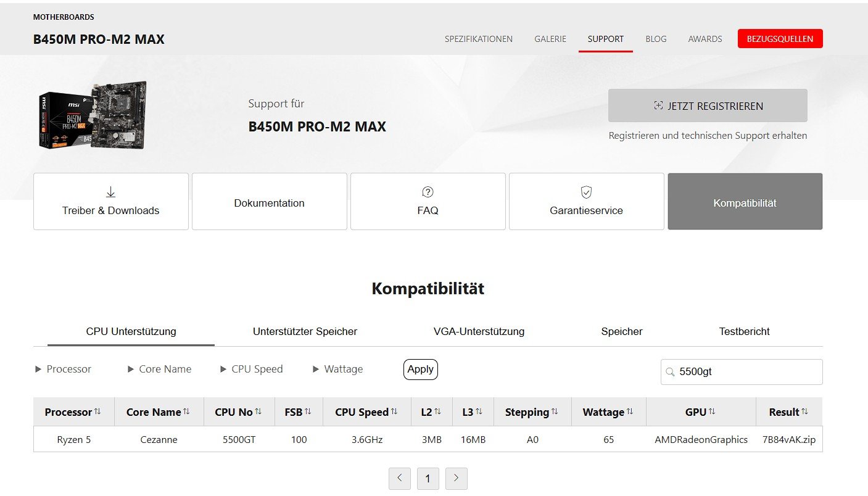868x496 pixels.
Task: Open the Treiber & Downloads card
Action: (111, 201)
